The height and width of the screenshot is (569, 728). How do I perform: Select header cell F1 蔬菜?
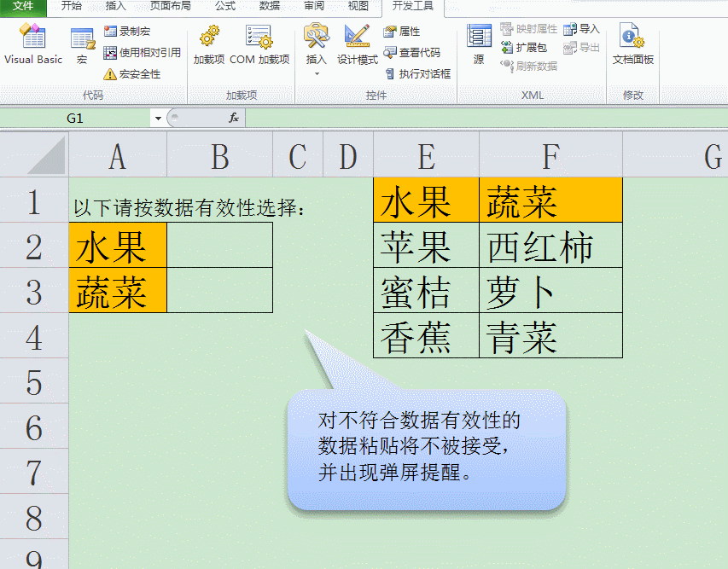pyautogui.click(x=550, y=200)
